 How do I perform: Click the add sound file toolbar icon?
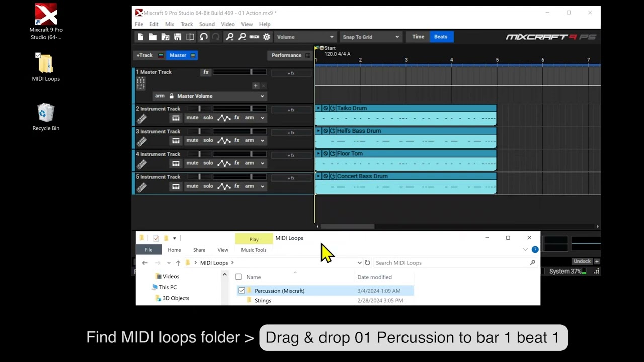point(165,37)
